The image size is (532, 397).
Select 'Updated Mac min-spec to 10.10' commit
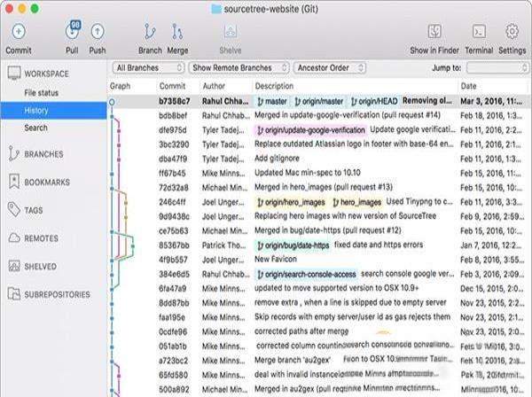coord(308,173)
